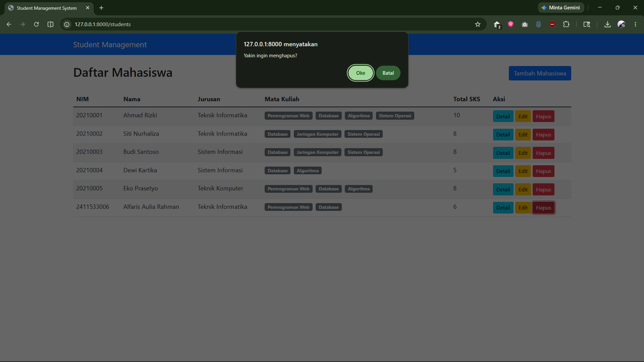Click the Sistem Operasi badge for Ahmad Rizki
Image resolution: width=644 pixels, height=362 pixels.
click(395, 116)
